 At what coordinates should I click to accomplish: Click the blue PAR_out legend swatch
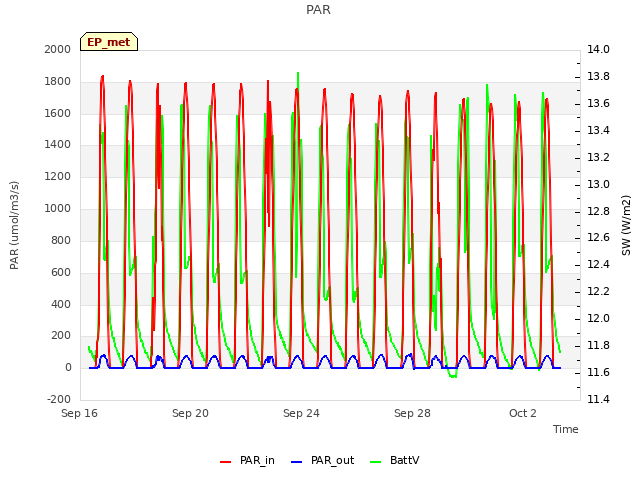pos(296,462)
